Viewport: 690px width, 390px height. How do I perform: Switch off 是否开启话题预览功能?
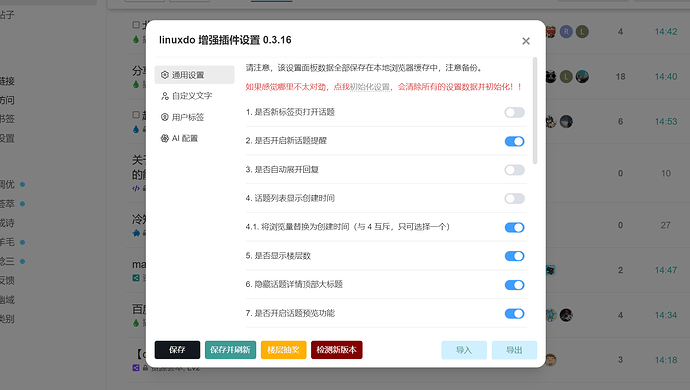tap(514, 314)
